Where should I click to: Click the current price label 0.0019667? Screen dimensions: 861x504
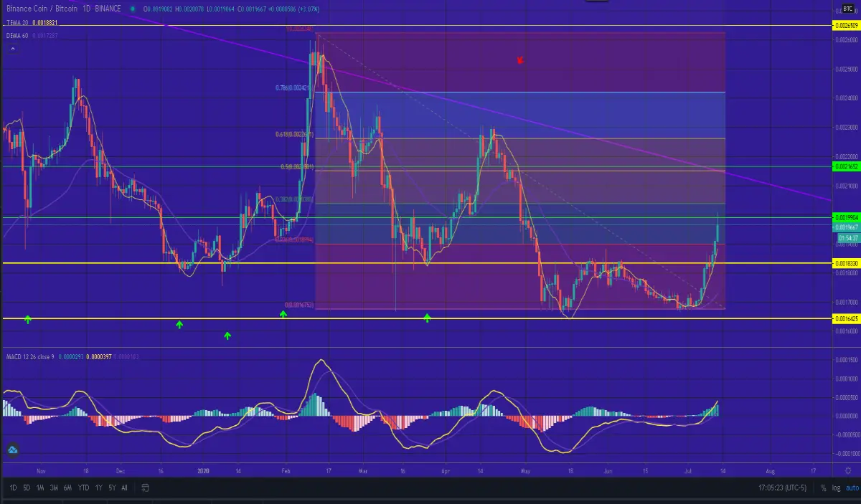(x=845, y=226)
